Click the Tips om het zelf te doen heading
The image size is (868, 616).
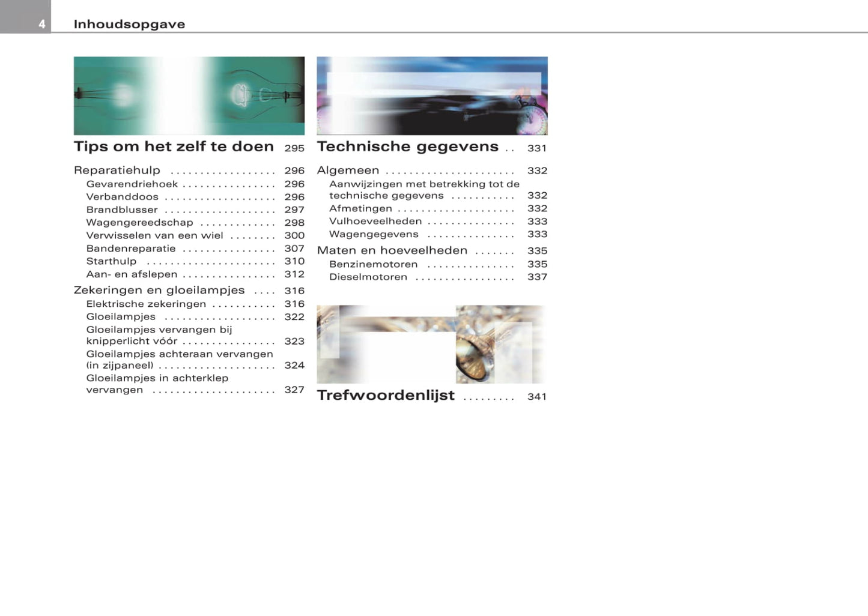tap(174, 147)
